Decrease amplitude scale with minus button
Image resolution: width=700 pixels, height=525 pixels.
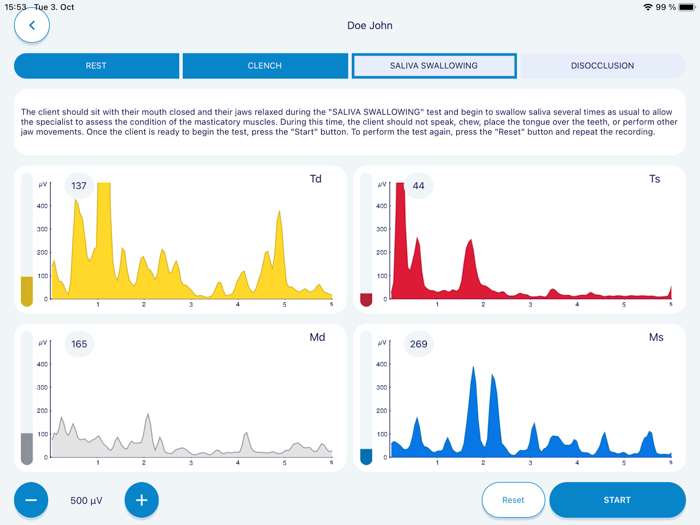(31, 500)
